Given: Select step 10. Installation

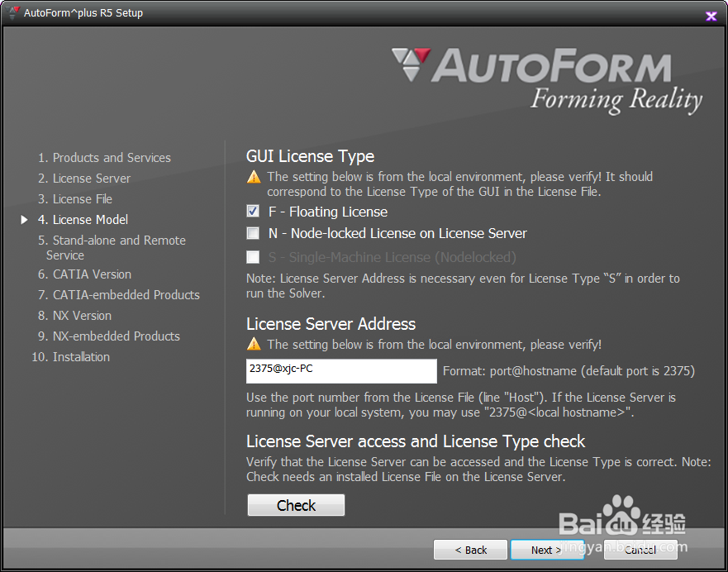Looking at the screenshot, I should pyautogui.click(x=71, y=357).
